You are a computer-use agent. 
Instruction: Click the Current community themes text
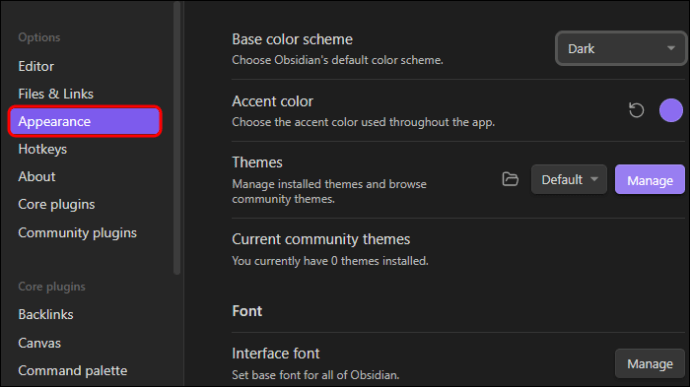click(321, 239)
